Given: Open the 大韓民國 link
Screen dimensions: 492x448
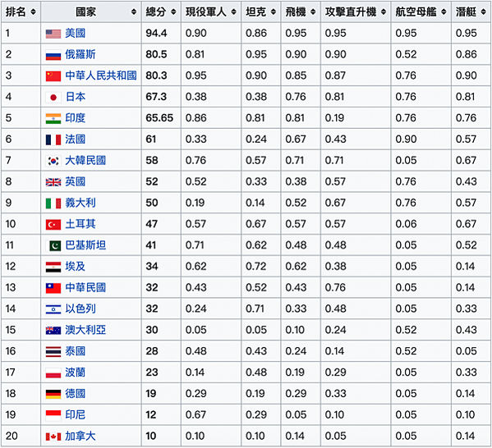Looking at the screenshot, I should coord(85,160).
